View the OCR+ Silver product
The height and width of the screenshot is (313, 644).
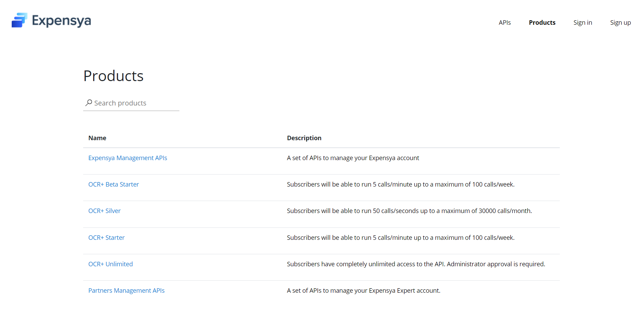coord(104,211)
